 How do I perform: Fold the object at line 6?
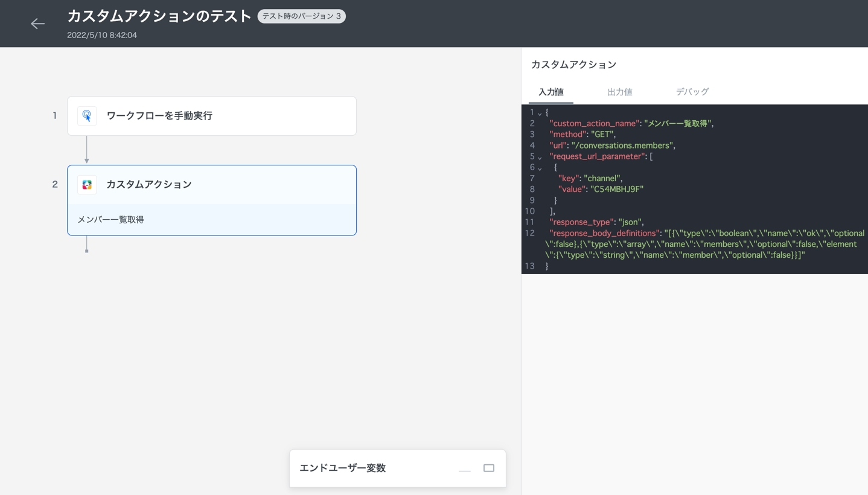coord(540,168)
